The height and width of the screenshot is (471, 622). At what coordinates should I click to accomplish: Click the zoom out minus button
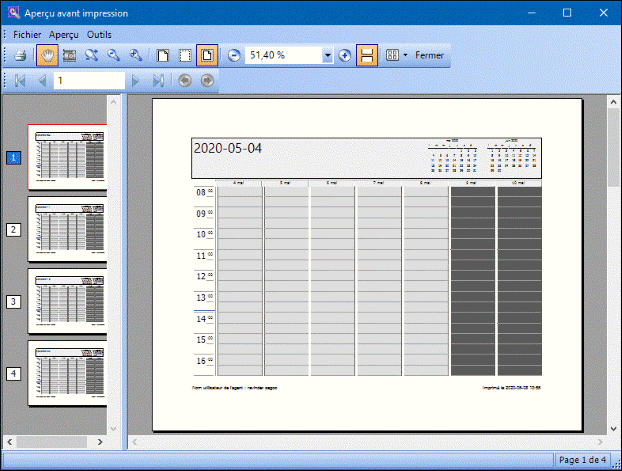[x=234, y=55]
